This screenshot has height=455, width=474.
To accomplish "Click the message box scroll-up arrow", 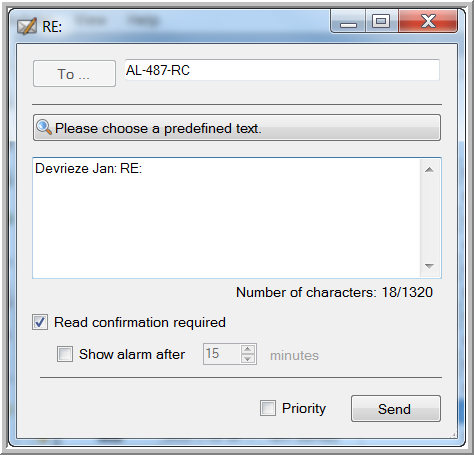I will 429,170.
